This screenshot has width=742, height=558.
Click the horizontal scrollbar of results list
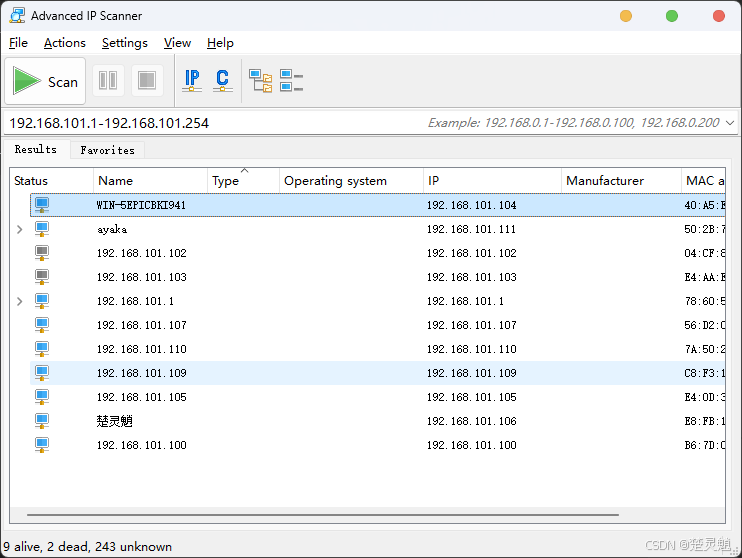click(x=323, y=514)
